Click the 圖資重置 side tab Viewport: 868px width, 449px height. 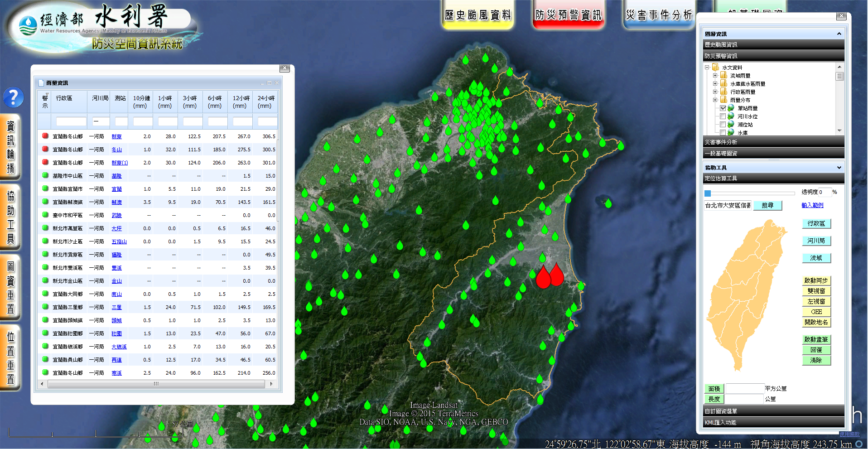[x=10, y=287]
